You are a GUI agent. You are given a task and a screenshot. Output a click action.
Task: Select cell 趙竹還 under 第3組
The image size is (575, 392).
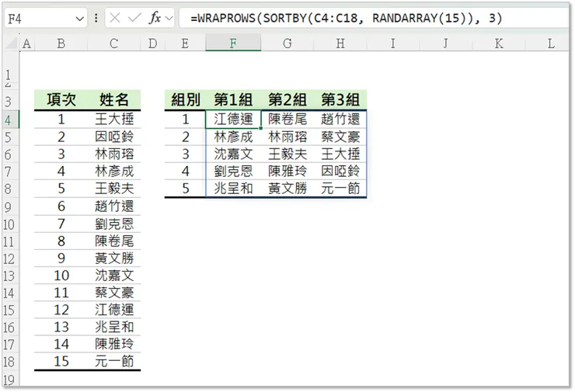point(340,119)
